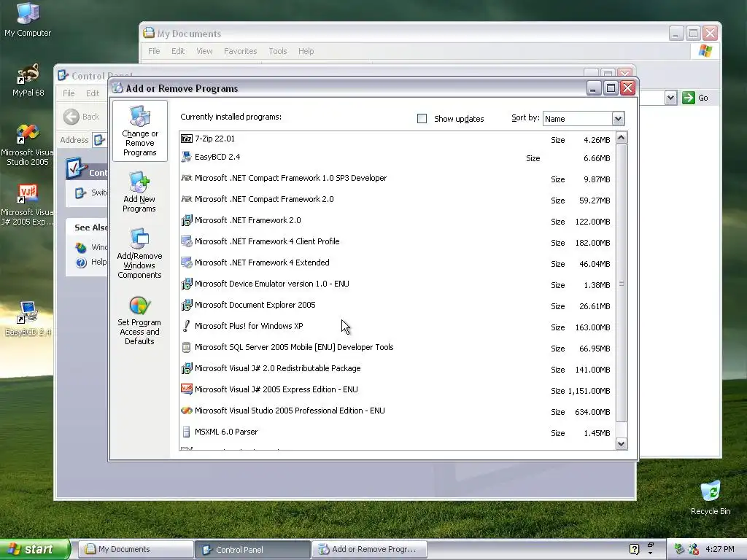Image resolution: width=747 pixels, height=560 pixels.
Task: Click Help link in Control Panel See Also
Action: pyautogui.click(x=98, y=262)
